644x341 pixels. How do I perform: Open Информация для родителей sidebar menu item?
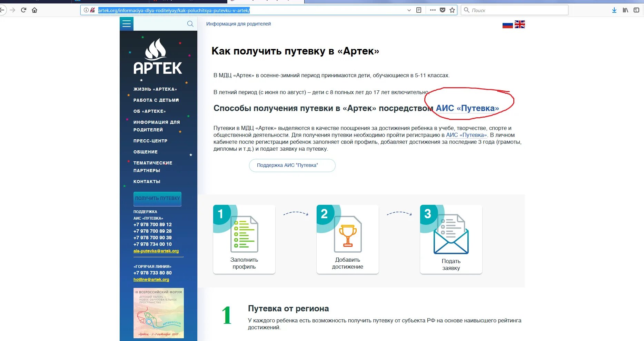point(157,126)
